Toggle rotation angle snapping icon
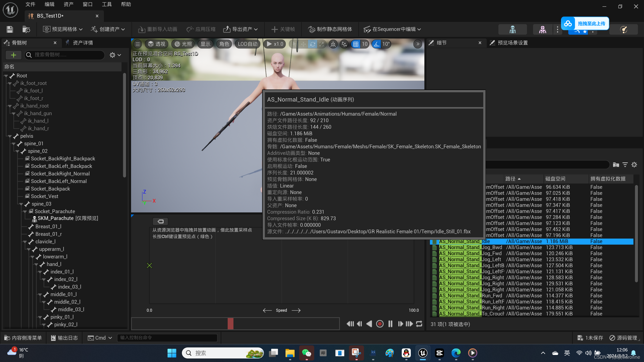The width and height of the screenshot is (644, 362). [377, 44]
